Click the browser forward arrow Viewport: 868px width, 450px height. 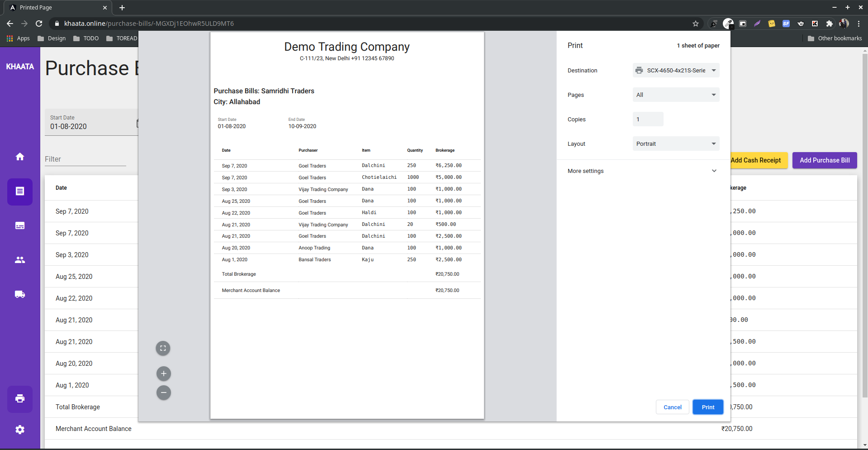tap(24, 24)
